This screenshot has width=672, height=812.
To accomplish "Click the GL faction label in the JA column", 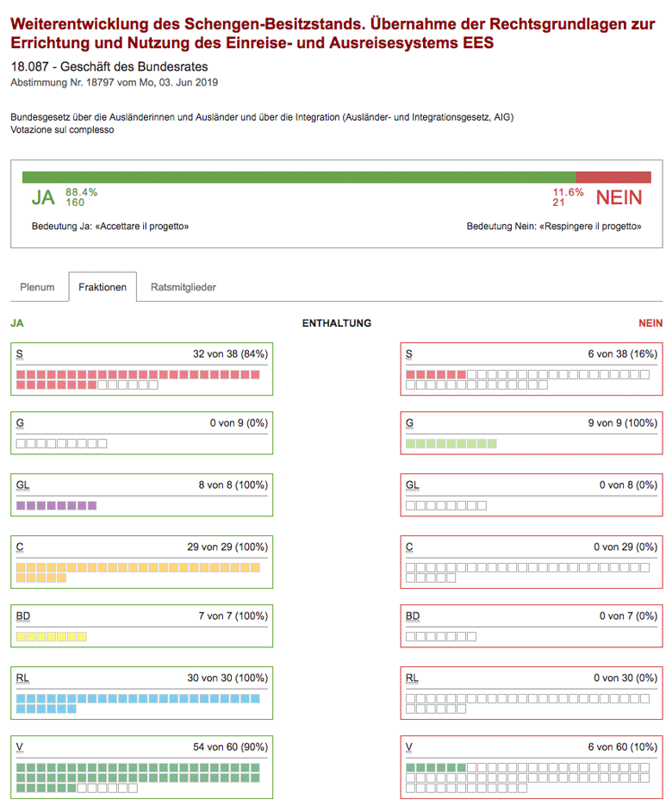I will 23,485.
